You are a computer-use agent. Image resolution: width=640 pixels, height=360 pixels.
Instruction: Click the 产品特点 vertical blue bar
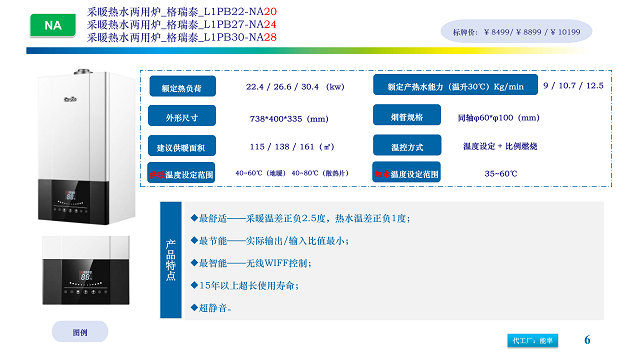pos(171,260)
